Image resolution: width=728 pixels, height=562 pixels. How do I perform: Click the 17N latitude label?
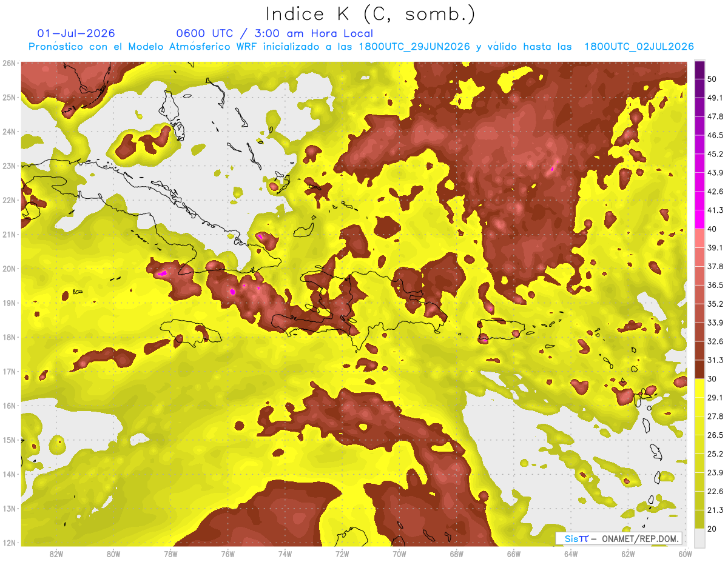pos(8,371)
